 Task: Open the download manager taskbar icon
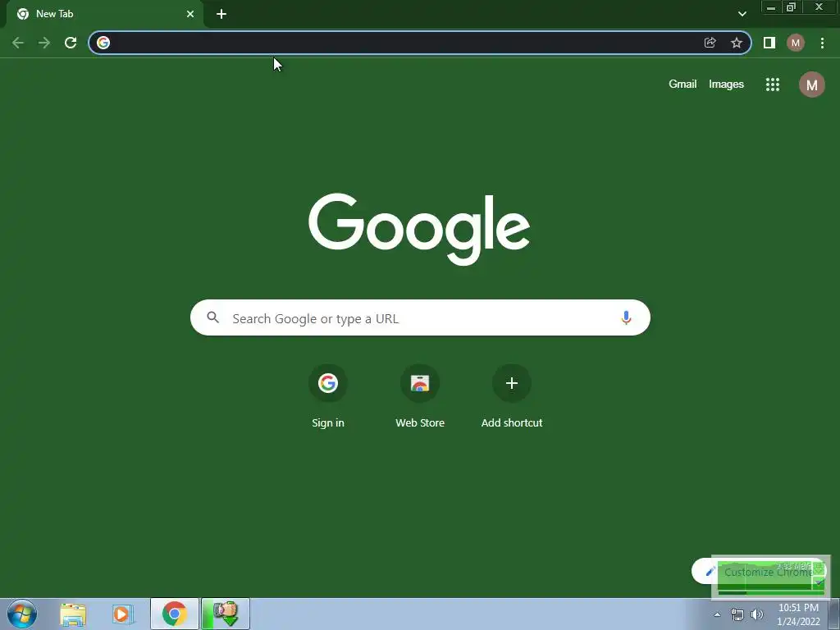(226, 614)
